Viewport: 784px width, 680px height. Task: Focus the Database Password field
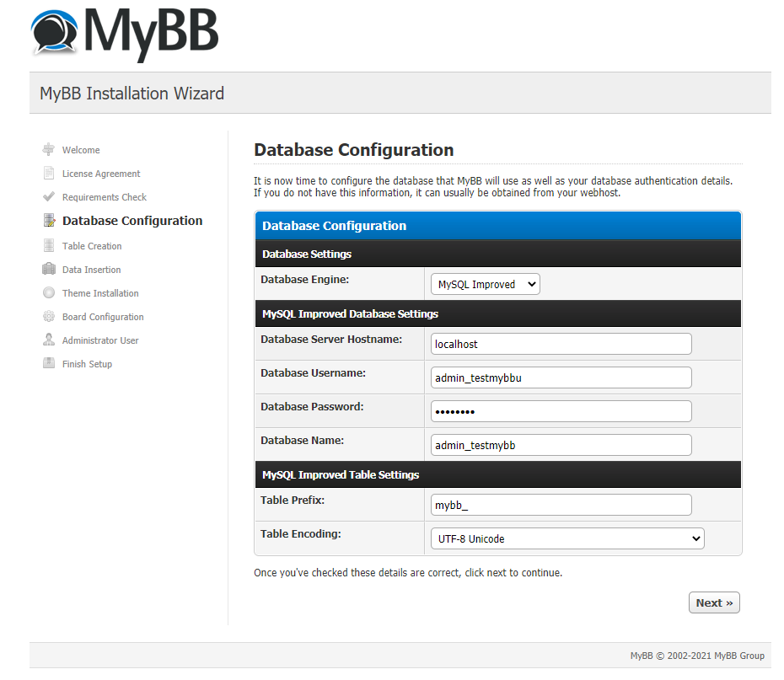[561, 411]
